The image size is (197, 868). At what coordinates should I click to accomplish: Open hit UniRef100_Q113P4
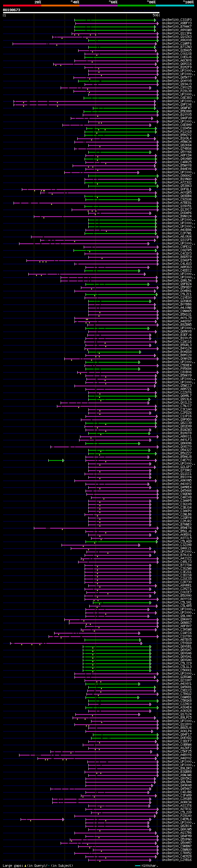click(x=177, y=33)
